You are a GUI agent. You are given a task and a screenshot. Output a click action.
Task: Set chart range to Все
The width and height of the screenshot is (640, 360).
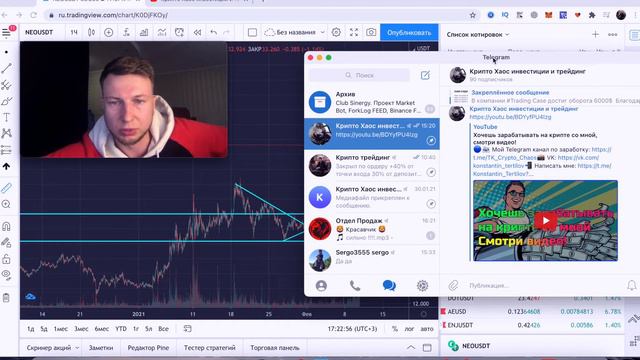163,329
